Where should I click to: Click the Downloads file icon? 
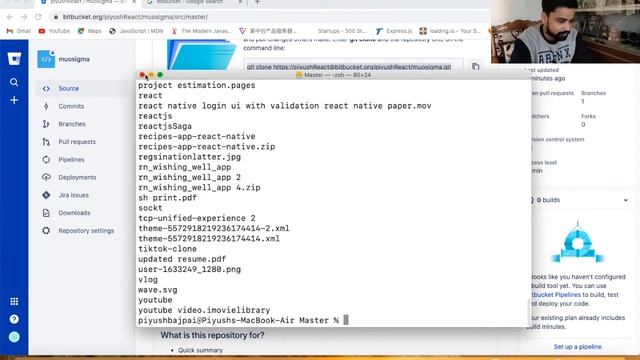(x=46, y=213)
